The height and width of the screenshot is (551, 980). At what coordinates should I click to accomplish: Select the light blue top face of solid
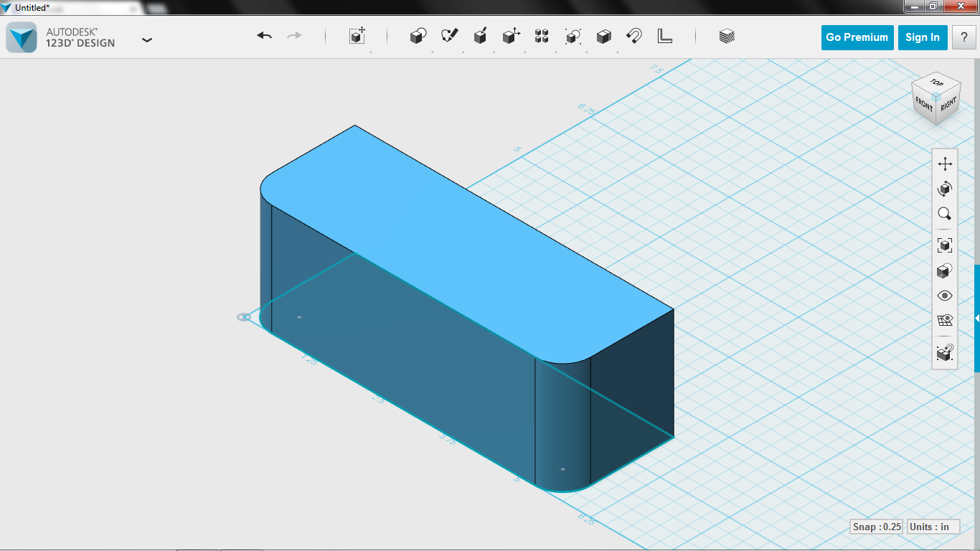[x=466, y=244]
